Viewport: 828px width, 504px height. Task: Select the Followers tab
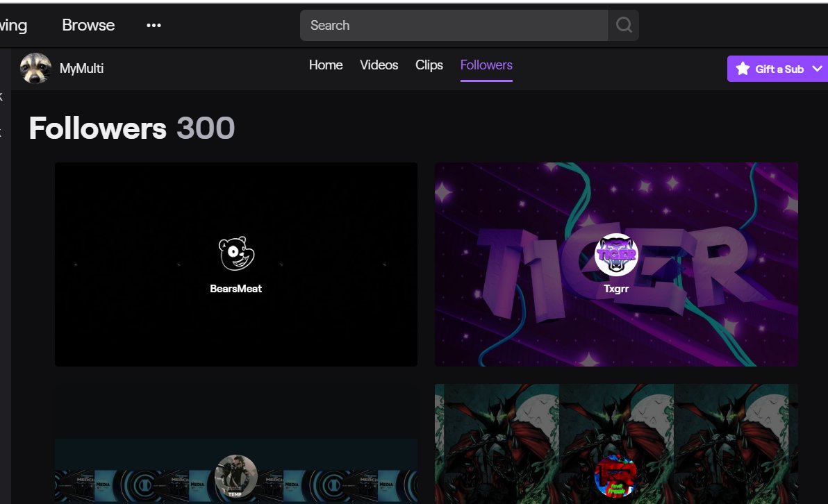coord(486,65)
